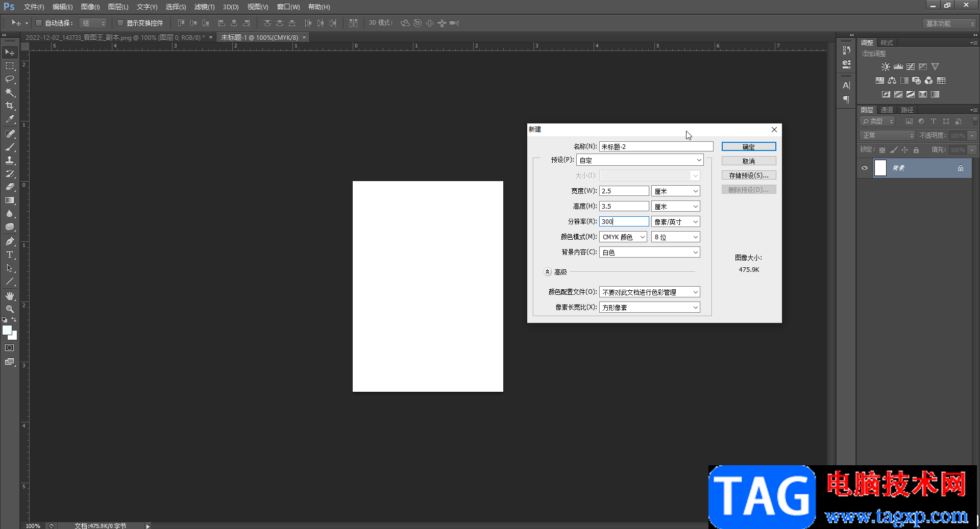Open the width unit dropdown
The width and height of the screenshot is (980, 529).
675,191
